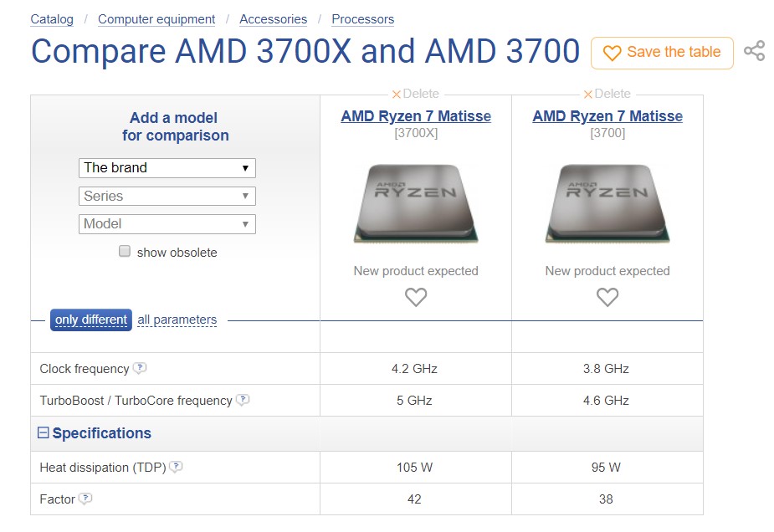Click the Heat dissipation (TDP) label
Image resolution: width=774 pixels, height=532 pixels.
(x=103, y=468)
